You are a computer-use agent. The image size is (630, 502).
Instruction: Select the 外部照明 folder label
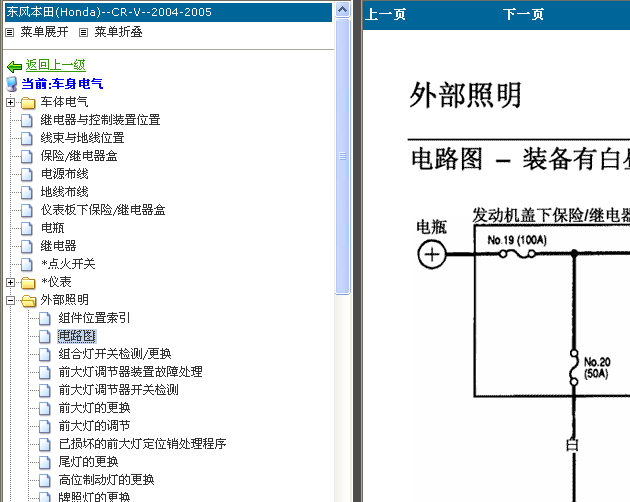[64, 301]
